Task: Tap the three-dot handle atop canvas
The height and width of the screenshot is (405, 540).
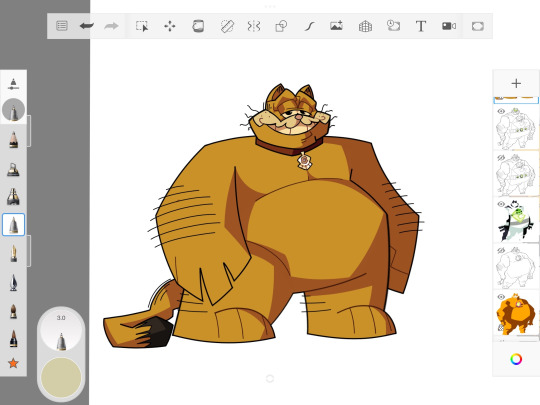Action: 270,7
